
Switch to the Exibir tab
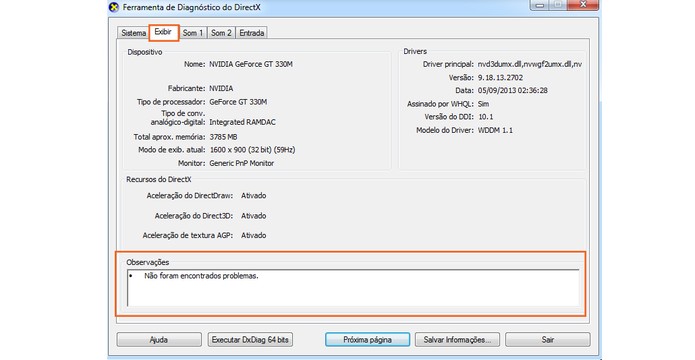click(163, 32)
